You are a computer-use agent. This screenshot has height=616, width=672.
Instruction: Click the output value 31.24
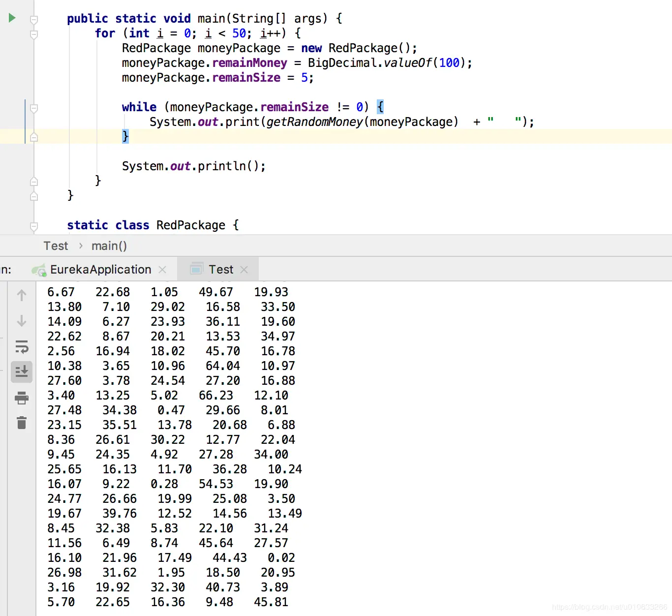pyautogui.click(x=271, y=528)
